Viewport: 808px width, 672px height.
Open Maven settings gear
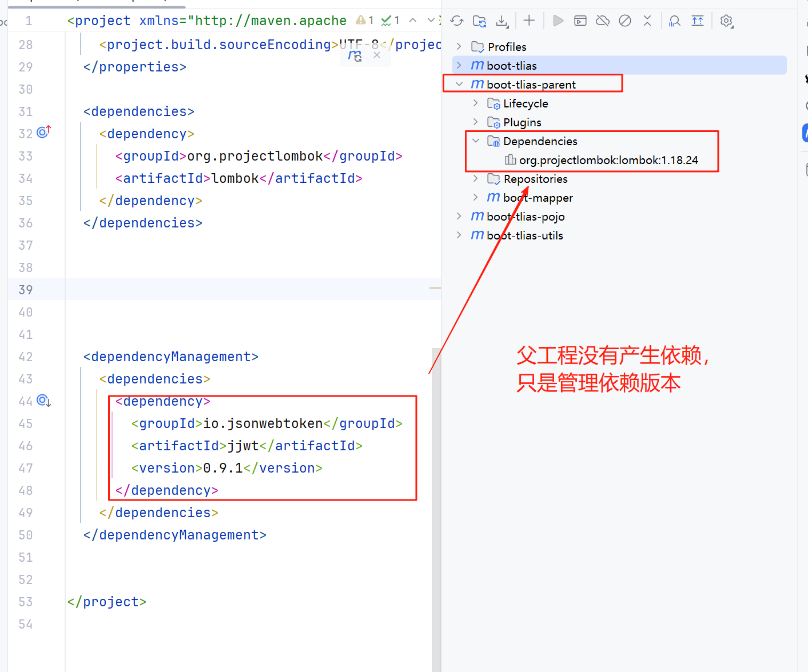(x=726, y=21)
